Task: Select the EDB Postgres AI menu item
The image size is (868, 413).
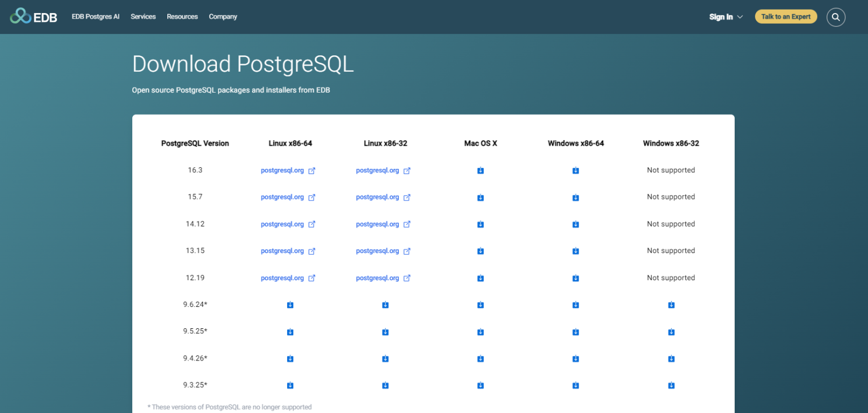Action: 95,16
